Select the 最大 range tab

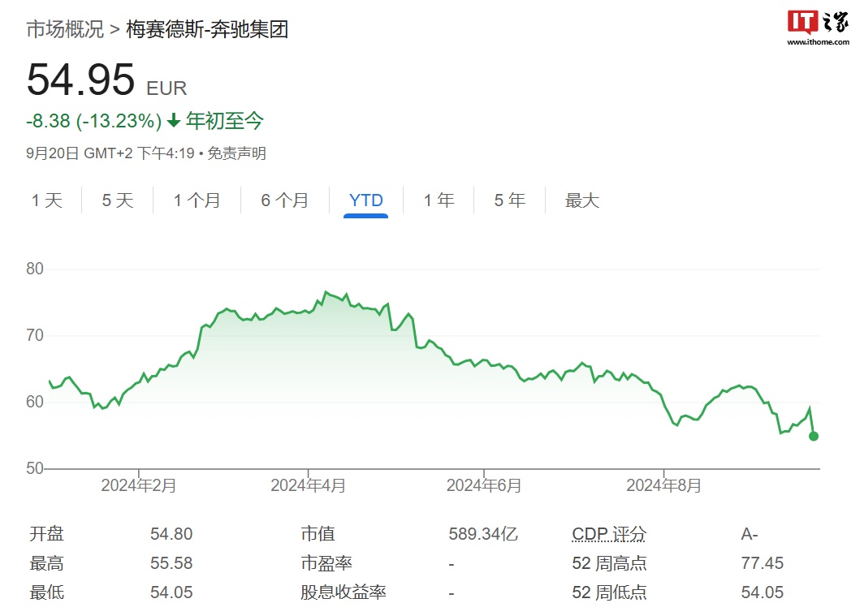click(x=582, y=200)
